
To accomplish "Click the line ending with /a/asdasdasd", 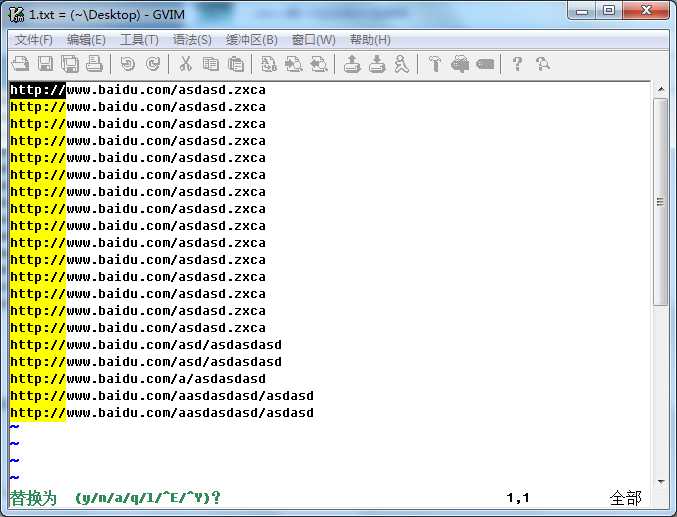I will click(138, 379).
